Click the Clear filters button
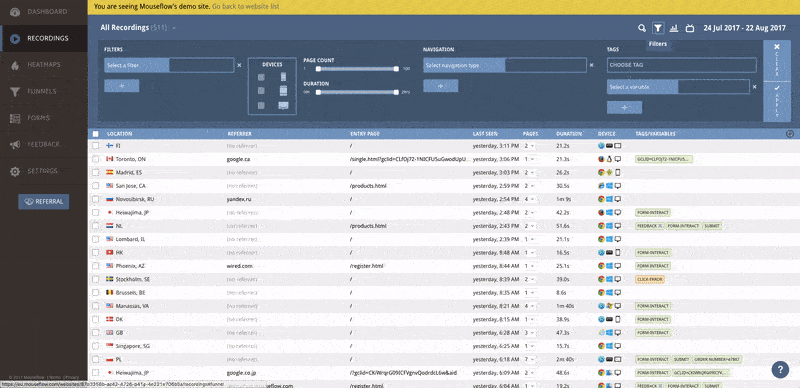 777,60
